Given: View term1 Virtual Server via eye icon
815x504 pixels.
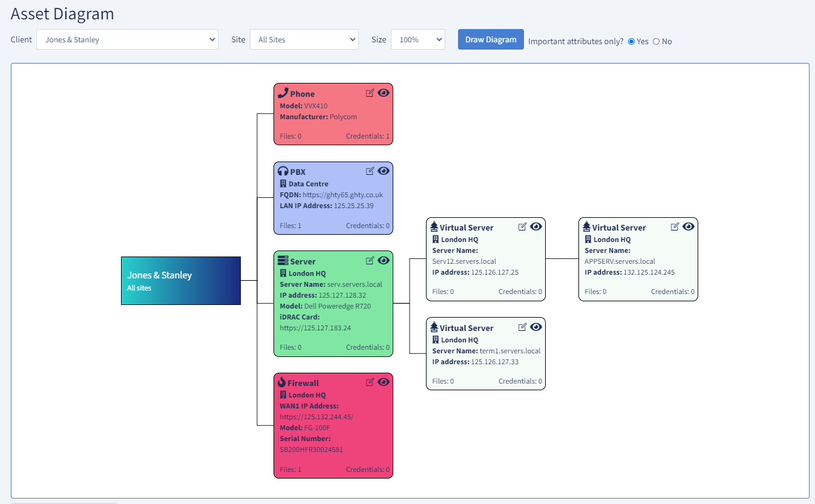Looking at the screenshot, I should tap(536, 327).
